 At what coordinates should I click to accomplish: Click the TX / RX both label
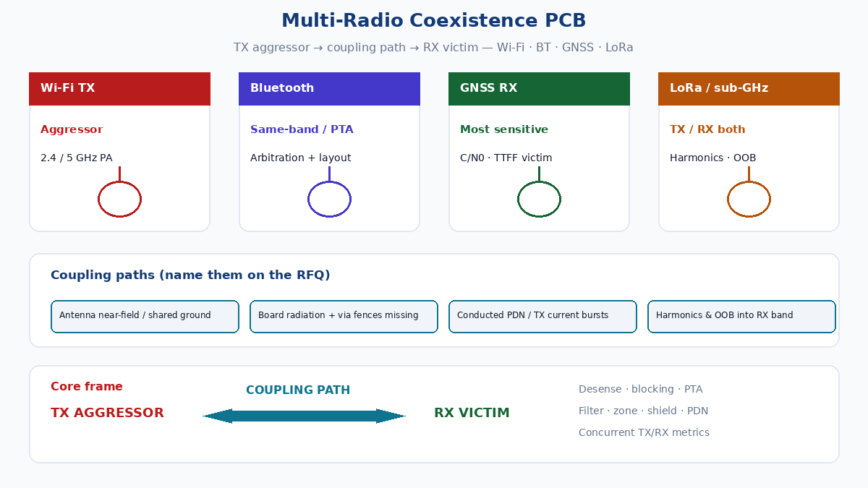tap(707, 129)
